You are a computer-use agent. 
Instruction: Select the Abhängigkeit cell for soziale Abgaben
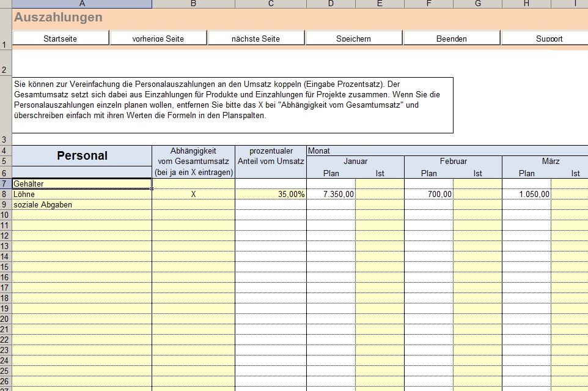click(x=193, y=204)
